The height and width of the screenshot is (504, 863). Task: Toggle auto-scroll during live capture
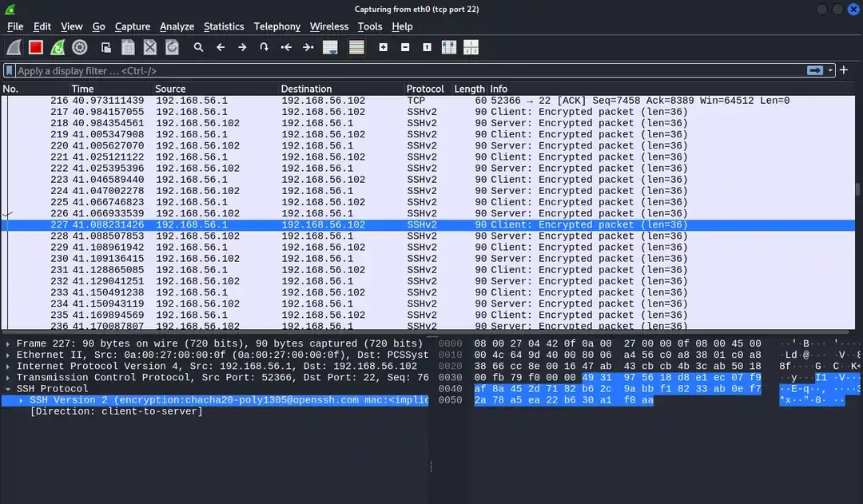coord(330,47)
